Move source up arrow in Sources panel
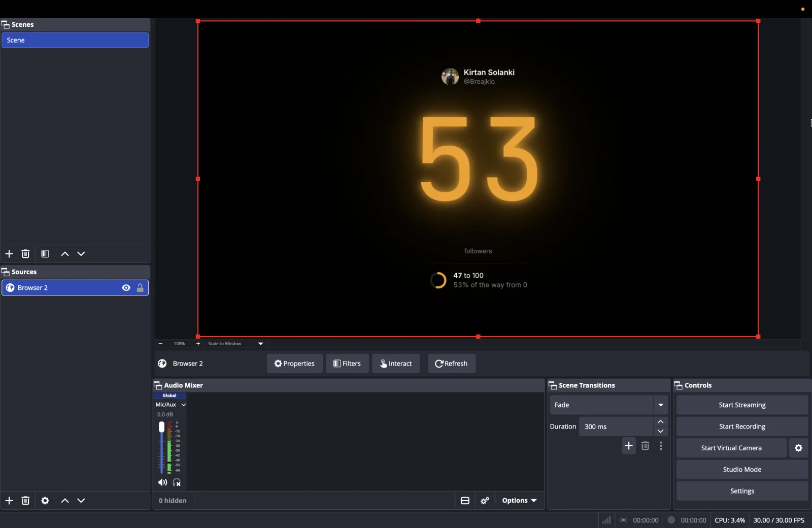The height and width of the screenshot is (528, 812). coord(65,501)
